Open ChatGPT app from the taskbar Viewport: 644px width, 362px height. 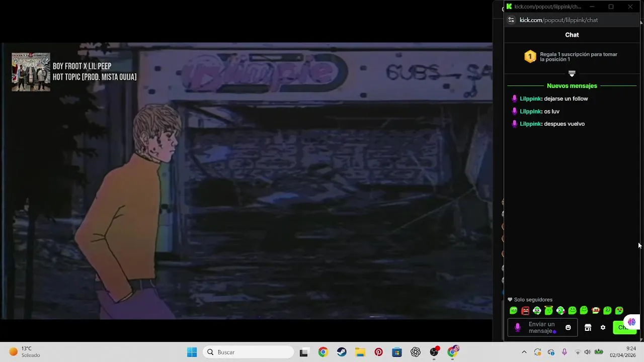416,352
